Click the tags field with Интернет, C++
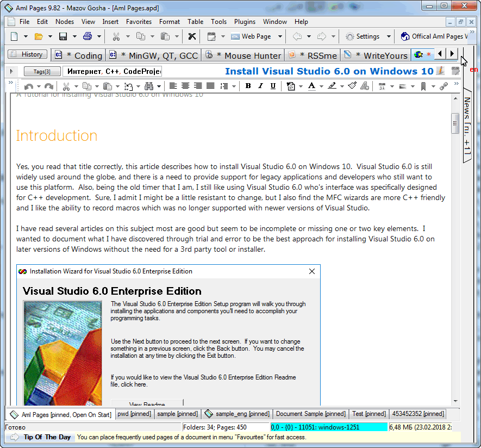481x448 pixels. click(x=113, y=72)
